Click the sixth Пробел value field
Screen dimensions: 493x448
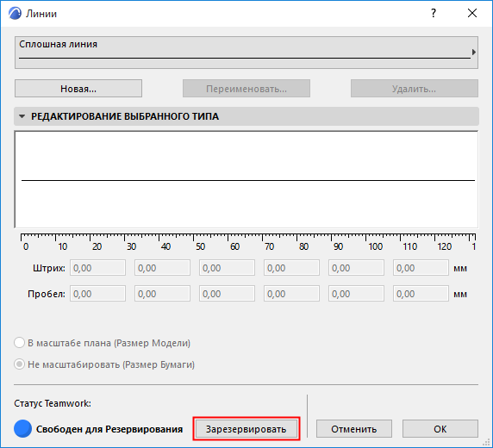[x=421, y=294]
